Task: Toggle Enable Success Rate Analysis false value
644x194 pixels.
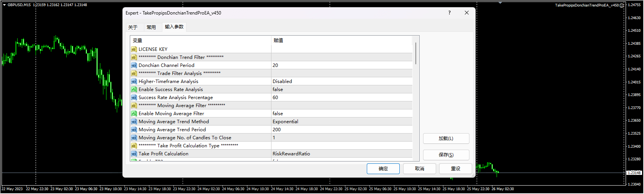Action: point(342,89)
